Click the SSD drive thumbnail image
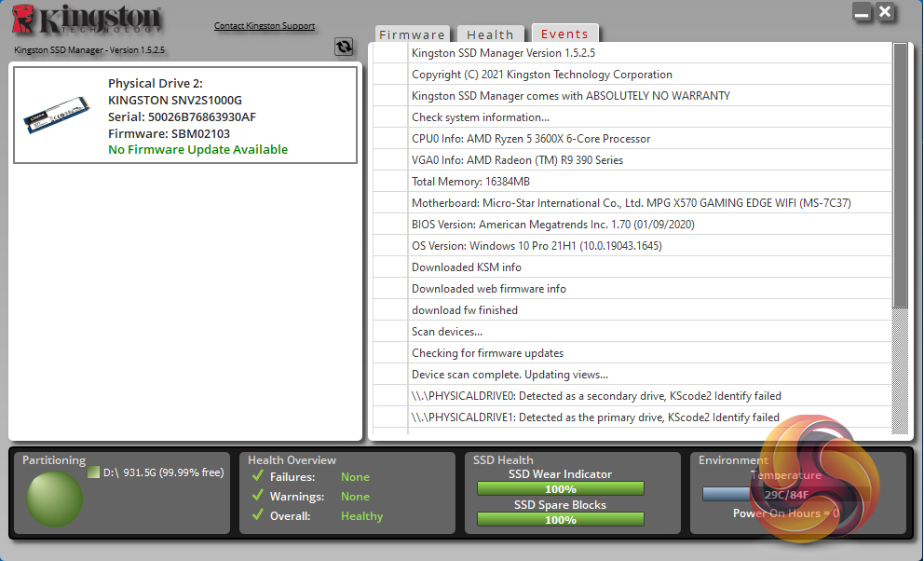This screenshot has width=924, height=561. 57,115
